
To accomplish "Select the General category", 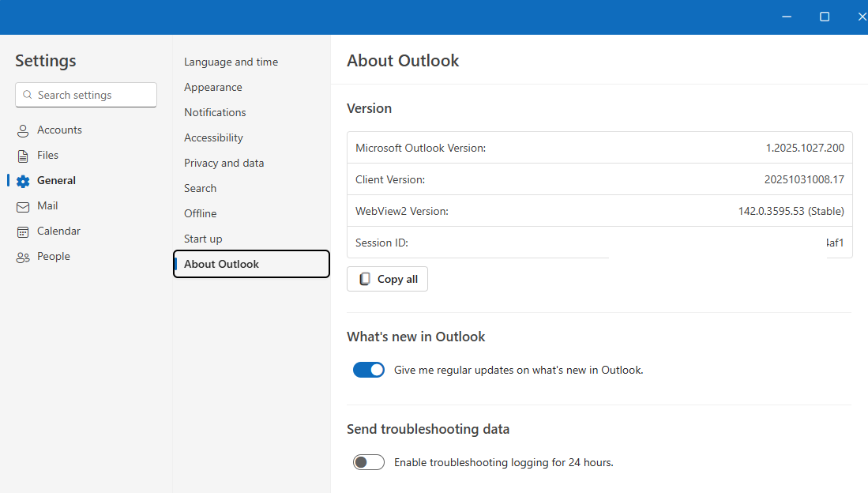I will pyautogui.click(x=56, y=181).
